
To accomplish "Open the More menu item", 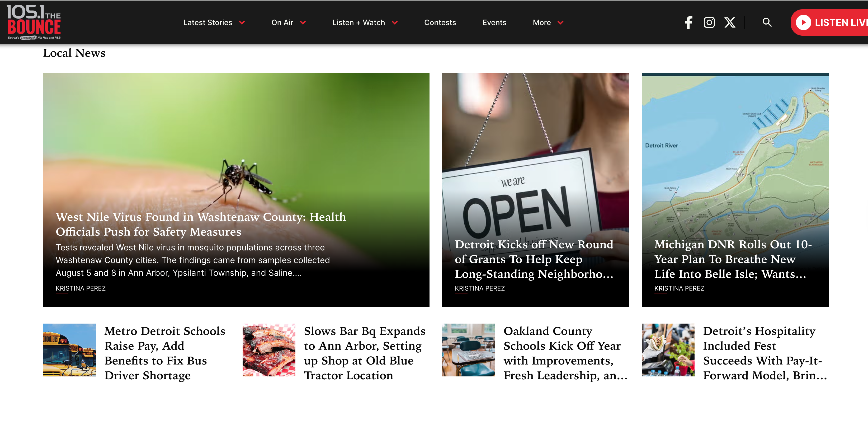I will click(542, 23).
